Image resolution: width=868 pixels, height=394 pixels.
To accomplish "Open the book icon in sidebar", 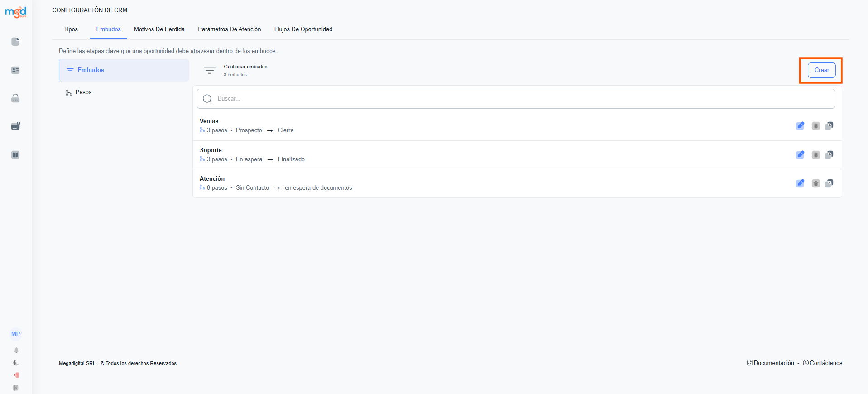I will tap(15, 155).
